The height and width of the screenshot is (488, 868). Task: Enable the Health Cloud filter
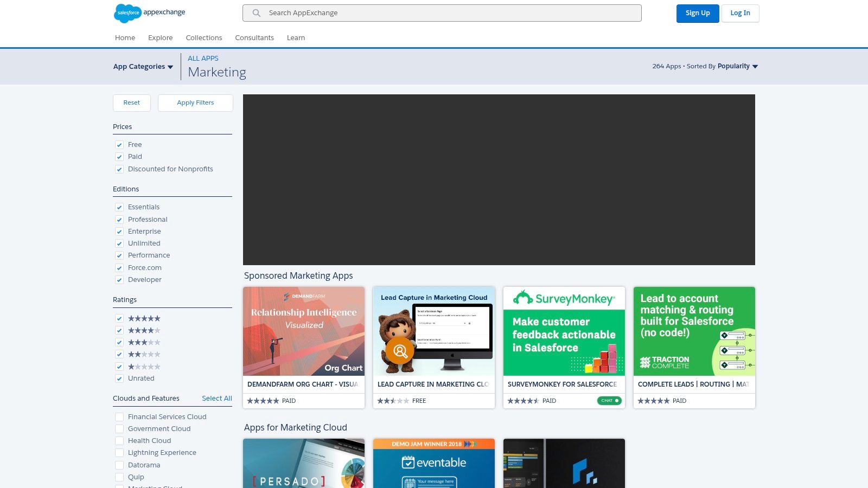(x=119, y=441)
